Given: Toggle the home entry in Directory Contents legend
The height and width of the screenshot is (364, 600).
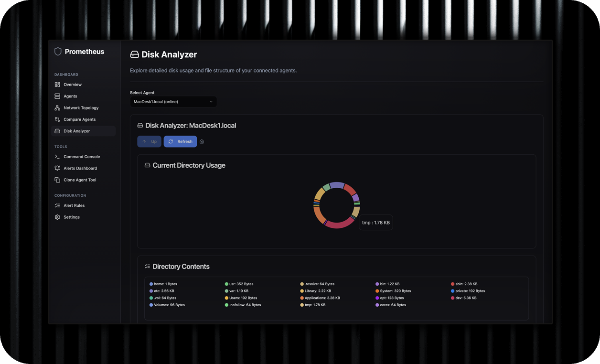Looking at the screenshot, I should [163, 284].
